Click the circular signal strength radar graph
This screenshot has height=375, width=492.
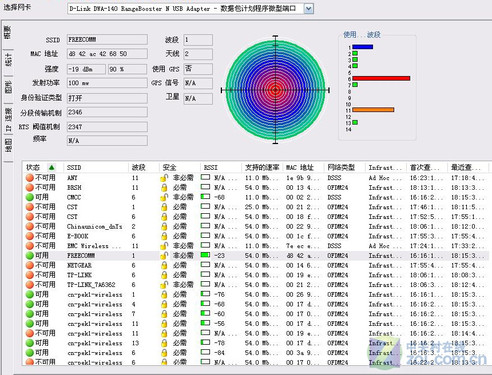[275, 90]
